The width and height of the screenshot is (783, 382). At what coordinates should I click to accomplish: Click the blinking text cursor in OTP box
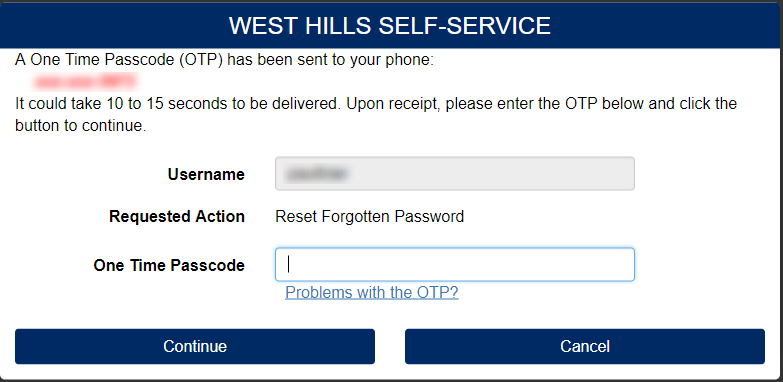tap(289, 265)
